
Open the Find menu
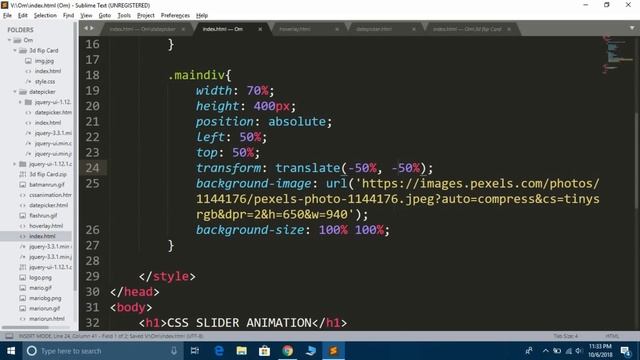point(68,16)
